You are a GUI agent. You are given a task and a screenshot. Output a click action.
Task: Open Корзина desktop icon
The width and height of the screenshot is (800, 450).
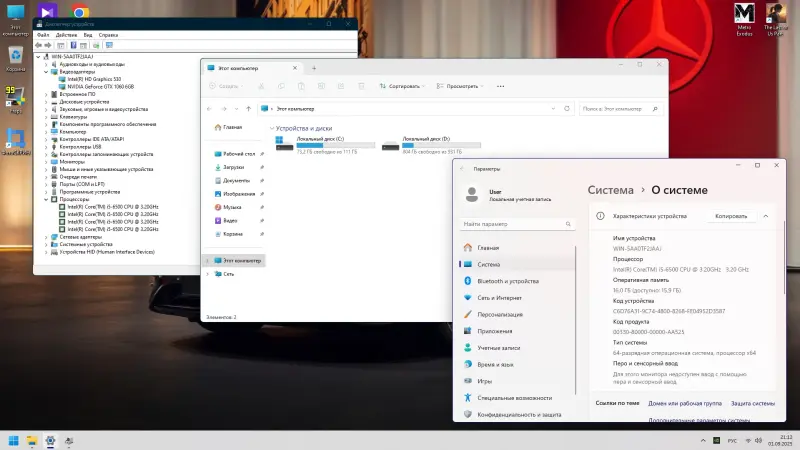pyautogui.click(x=16, y=59)
